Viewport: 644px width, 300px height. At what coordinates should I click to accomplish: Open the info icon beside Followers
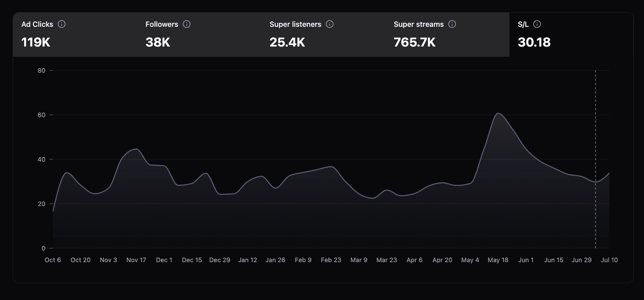pyautogui.click(x=186, y=24)
